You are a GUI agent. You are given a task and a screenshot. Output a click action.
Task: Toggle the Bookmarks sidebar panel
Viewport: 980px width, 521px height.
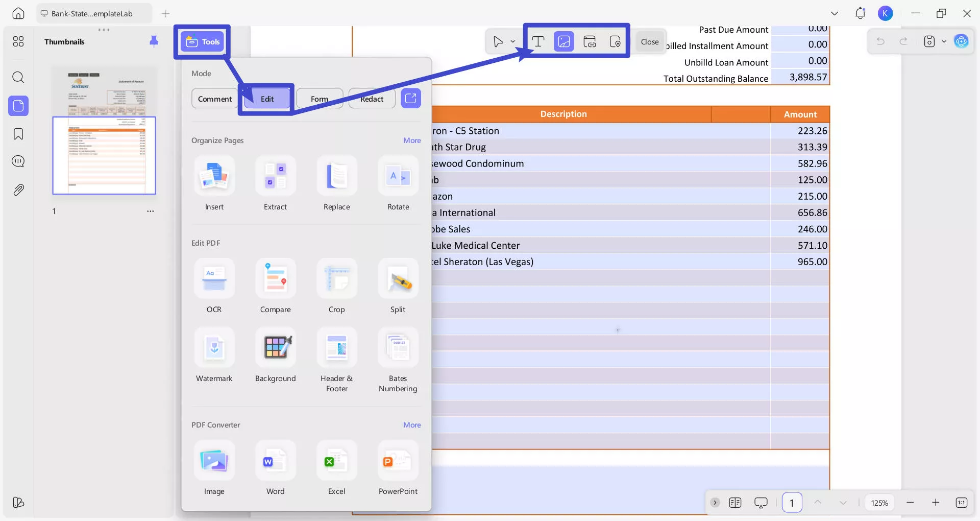pyautogui.click(x=18, y=134)
